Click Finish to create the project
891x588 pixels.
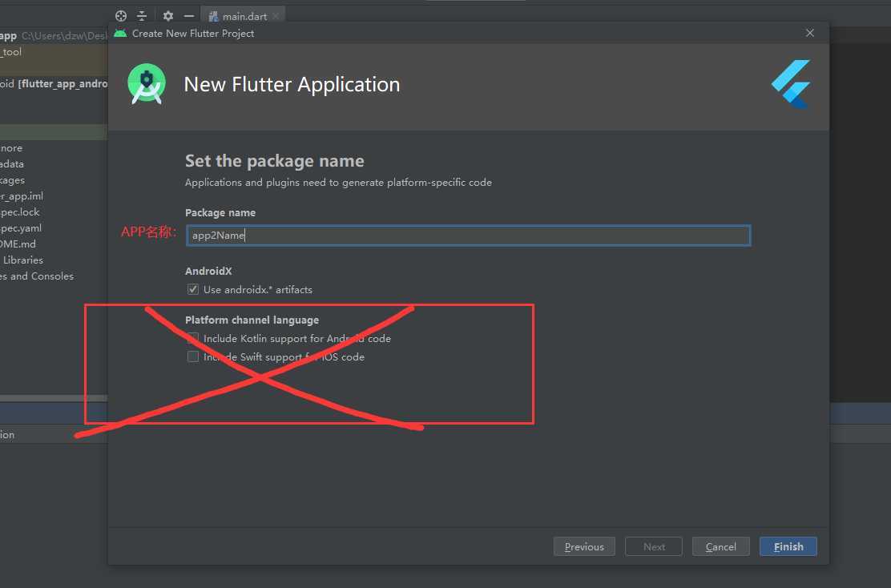click(x=788, y=547)
